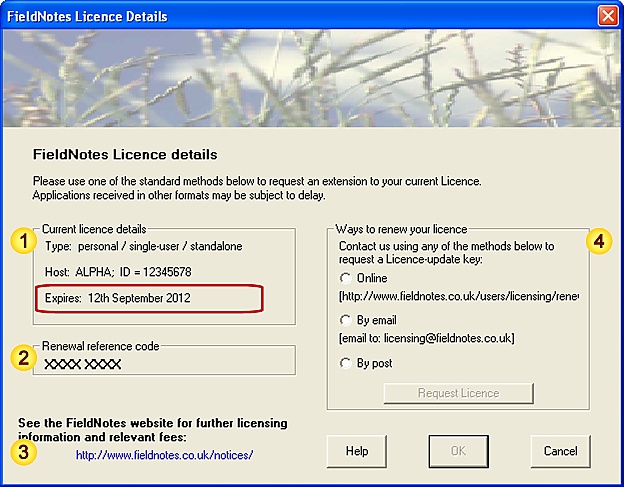Click the title bar text FieldNotes Licence Details
Viewport: 624px width, 487px height.
[x=87, y=16]
